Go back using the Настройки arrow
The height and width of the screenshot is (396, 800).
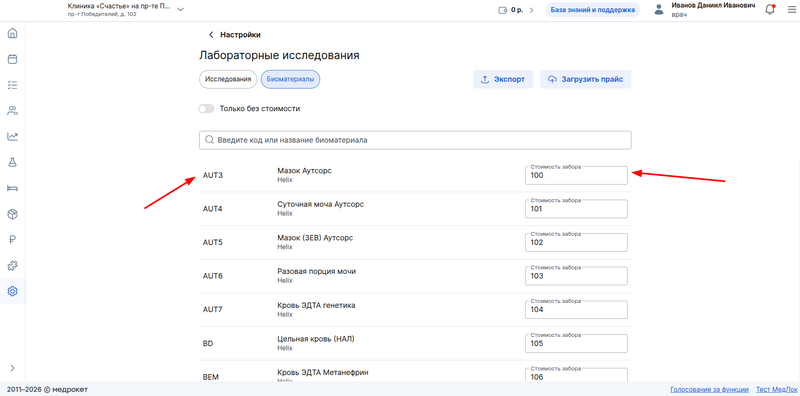[211, 35]
